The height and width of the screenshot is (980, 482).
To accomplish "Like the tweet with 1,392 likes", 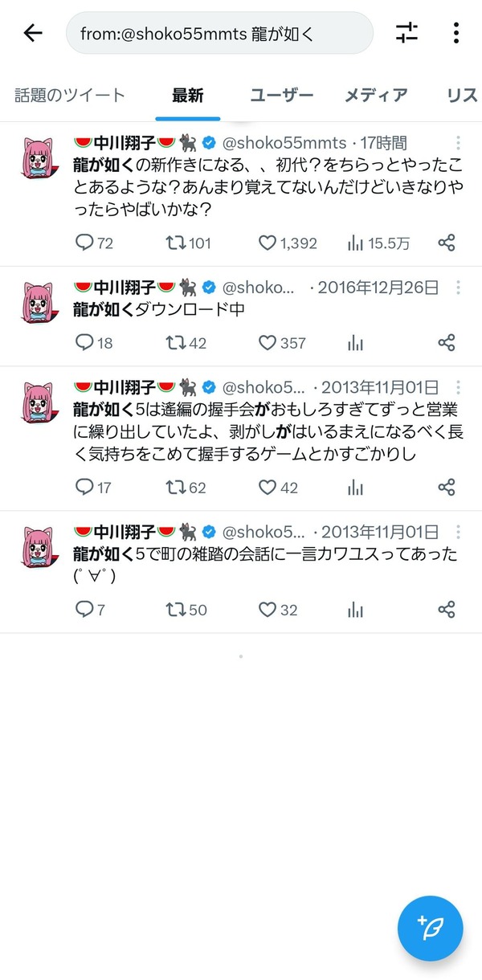I will coord(288,243).
